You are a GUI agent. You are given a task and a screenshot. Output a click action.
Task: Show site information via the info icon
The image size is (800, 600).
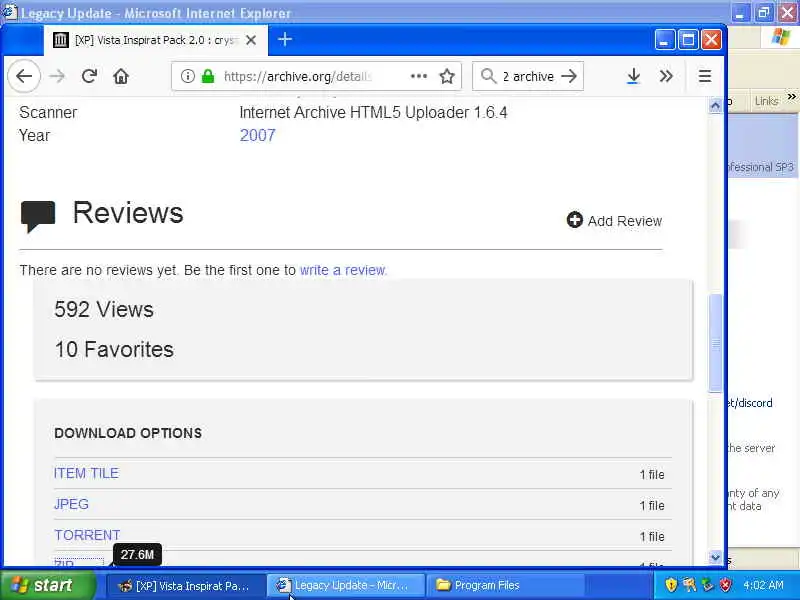pyautogui.click(x=188, y=76)
